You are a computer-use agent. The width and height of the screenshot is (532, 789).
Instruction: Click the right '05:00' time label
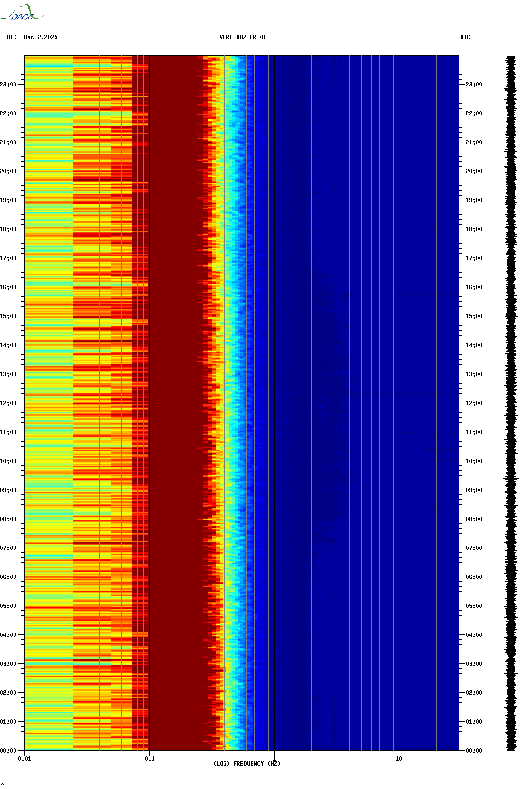pyautogui.click(x=474, y=606)
